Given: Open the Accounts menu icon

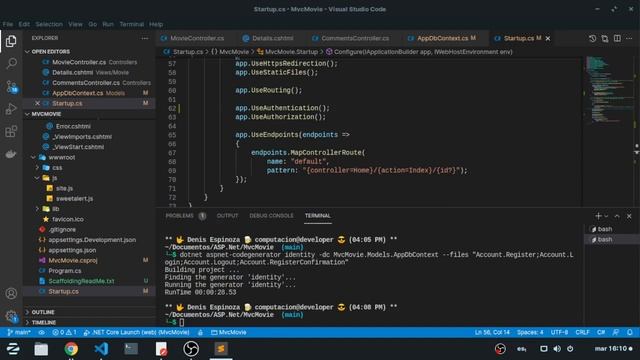Looking at the screenshot, I should pyautogui.click(x=11, y=293).
